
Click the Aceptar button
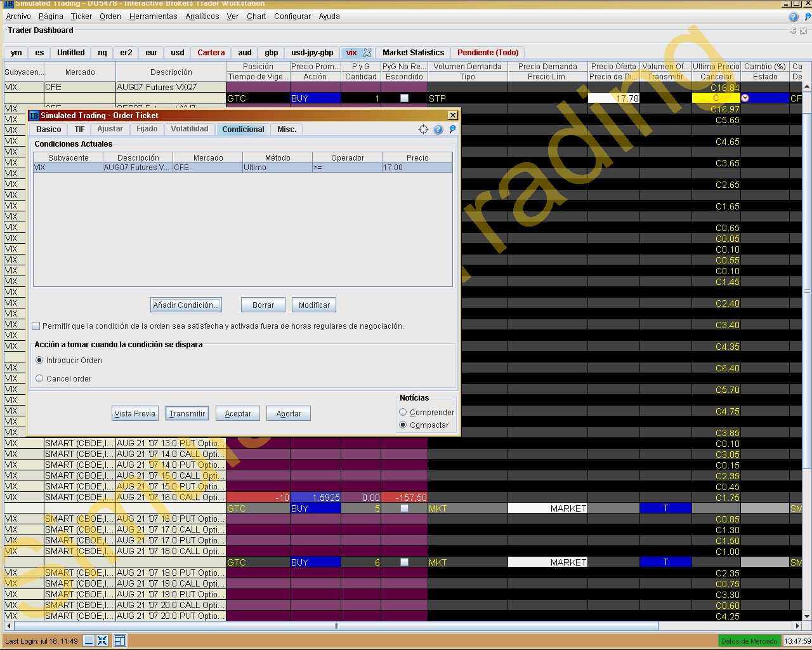click(238, 414)
